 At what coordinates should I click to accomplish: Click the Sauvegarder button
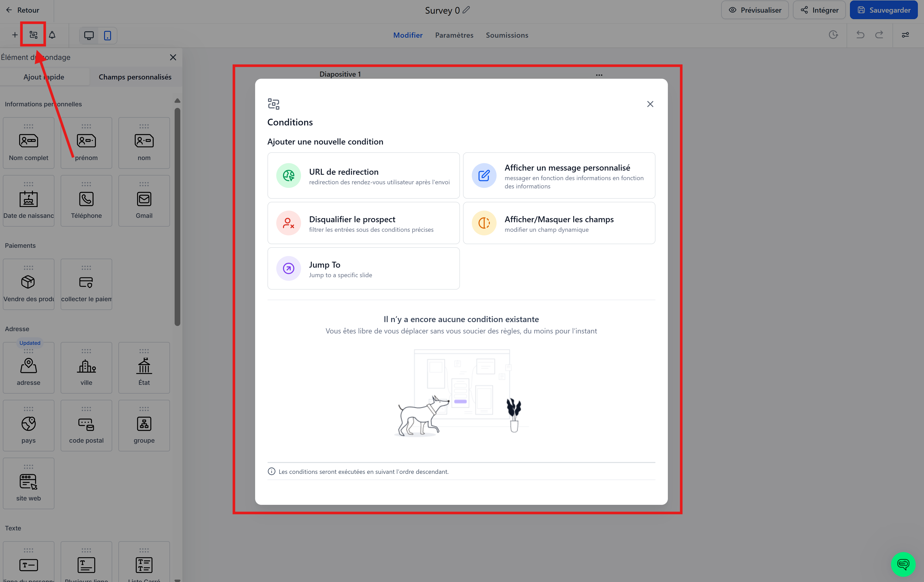click(883, 10)
